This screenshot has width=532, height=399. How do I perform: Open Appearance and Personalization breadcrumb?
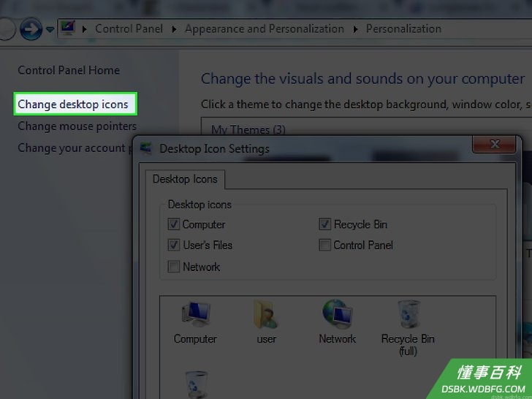coord(265,29)
